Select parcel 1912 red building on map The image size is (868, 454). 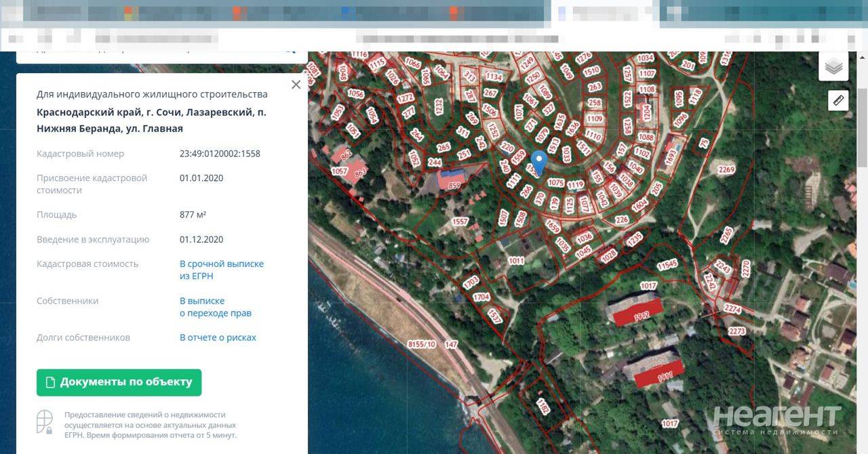click(634, 310)
